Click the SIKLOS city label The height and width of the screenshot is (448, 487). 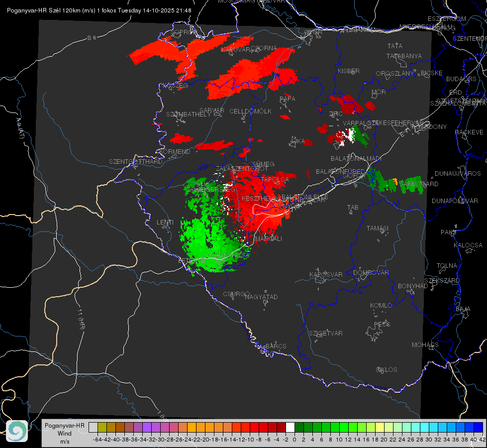(387, 370)
